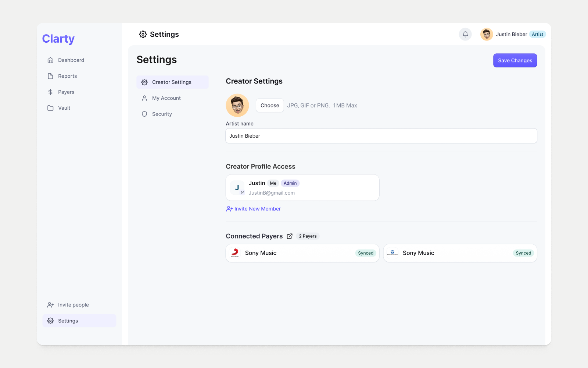Open the Vault section
This screenshot has width=588, height=368.
coord(79,108)
